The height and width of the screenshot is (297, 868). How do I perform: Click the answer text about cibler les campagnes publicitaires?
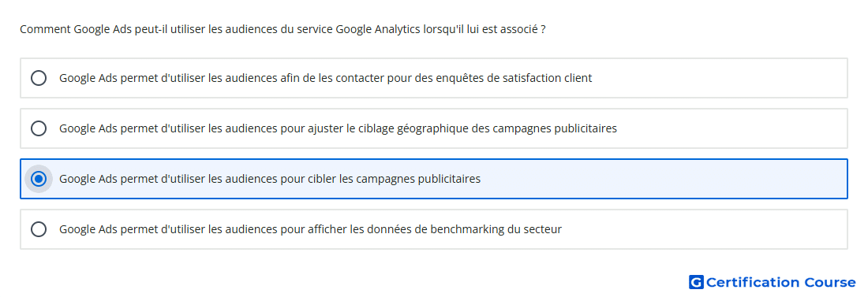(x=270, y=179)
